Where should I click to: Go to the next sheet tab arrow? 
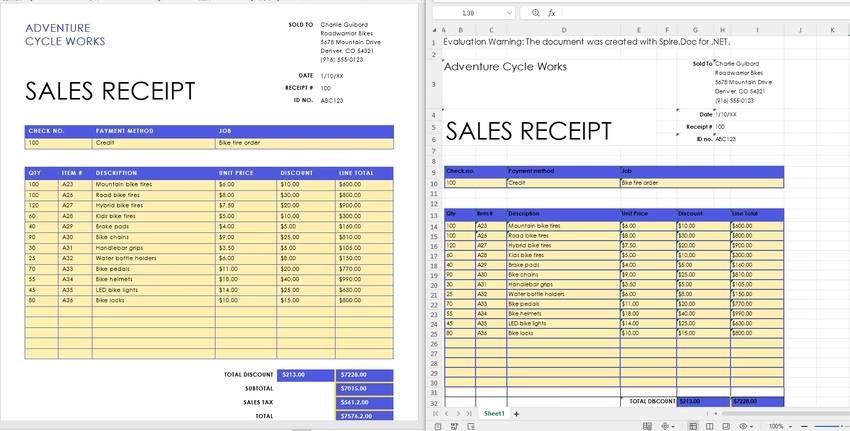click(x=459, y=414)
